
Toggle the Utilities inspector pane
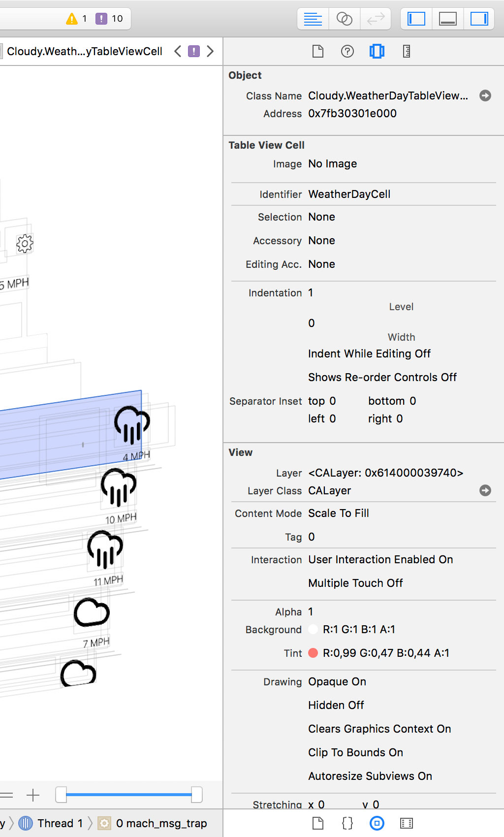pos(479,19)
